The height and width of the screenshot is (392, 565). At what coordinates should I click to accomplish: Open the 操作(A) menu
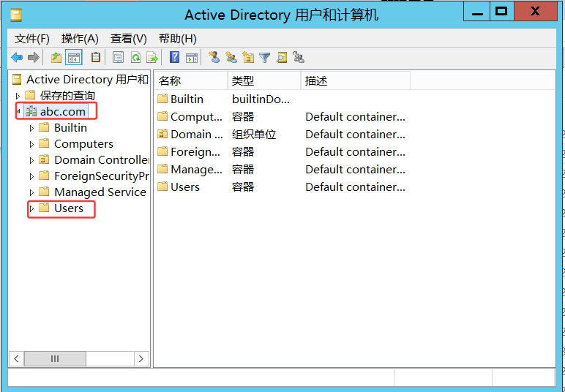tap(80, 39)
